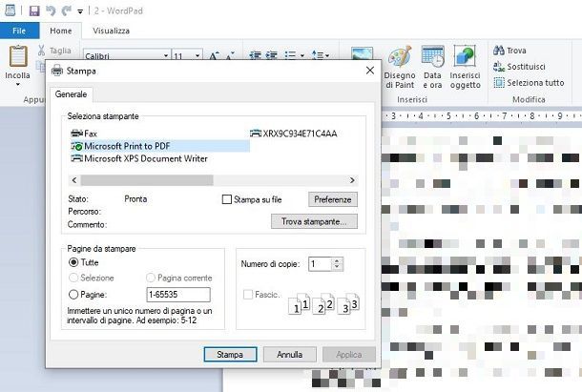Click Trova in the Modifica group

(x=509, y=51)
